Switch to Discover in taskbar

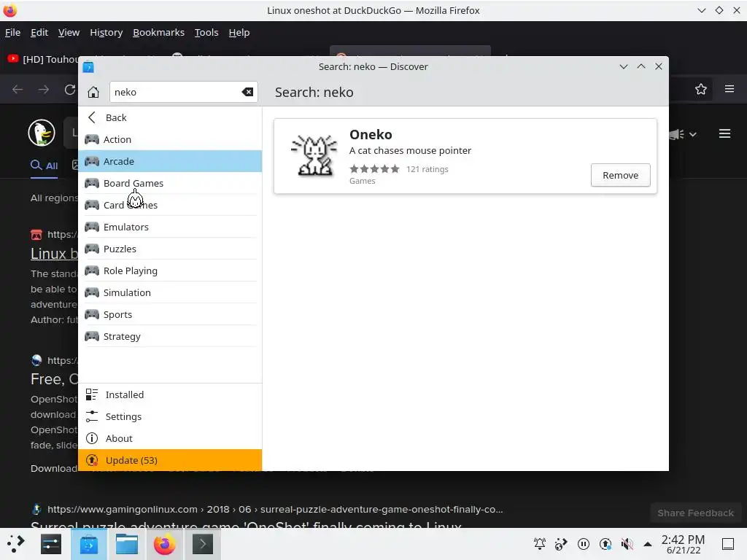tap(88, 544)
